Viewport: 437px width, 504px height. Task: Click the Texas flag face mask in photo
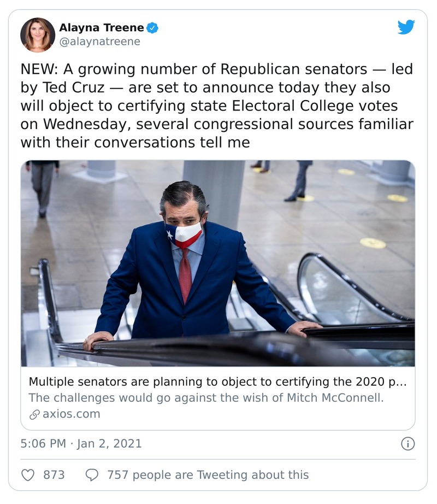tap(184, 234)
